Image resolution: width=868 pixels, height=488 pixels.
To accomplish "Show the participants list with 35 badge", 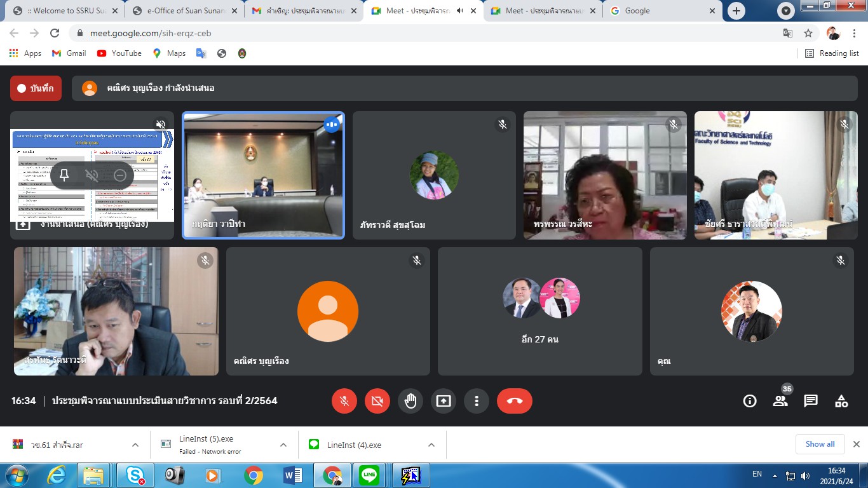I will tap(780, 400).
